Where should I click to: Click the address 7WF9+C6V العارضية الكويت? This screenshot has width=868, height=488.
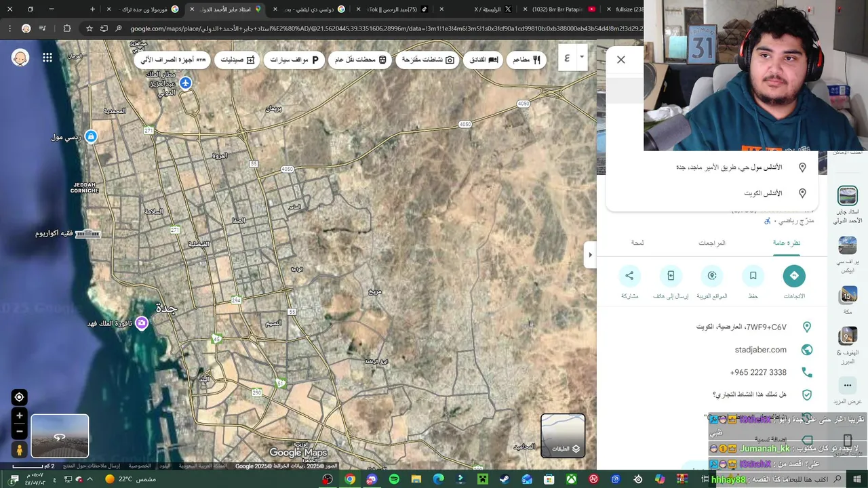point(742,327)
